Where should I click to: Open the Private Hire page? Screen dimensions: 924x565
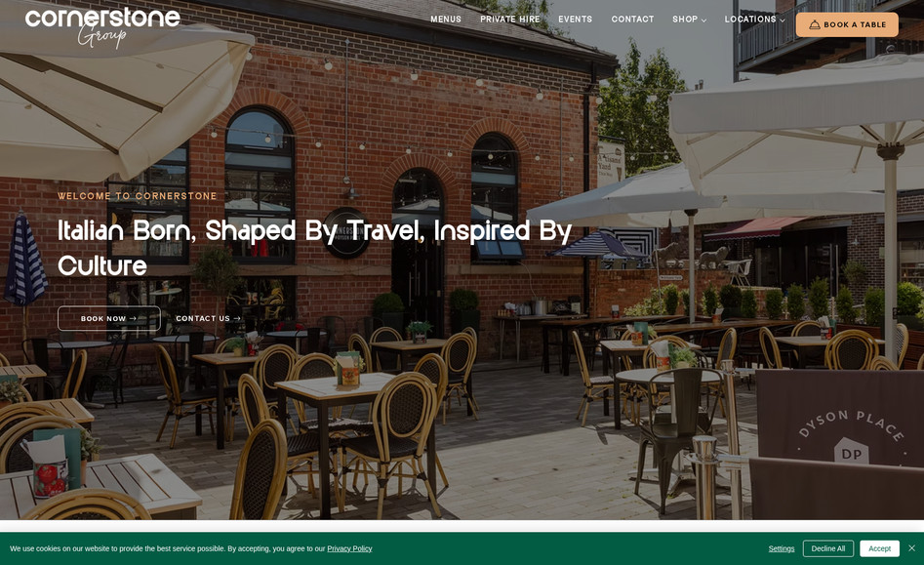click(509, 19)
